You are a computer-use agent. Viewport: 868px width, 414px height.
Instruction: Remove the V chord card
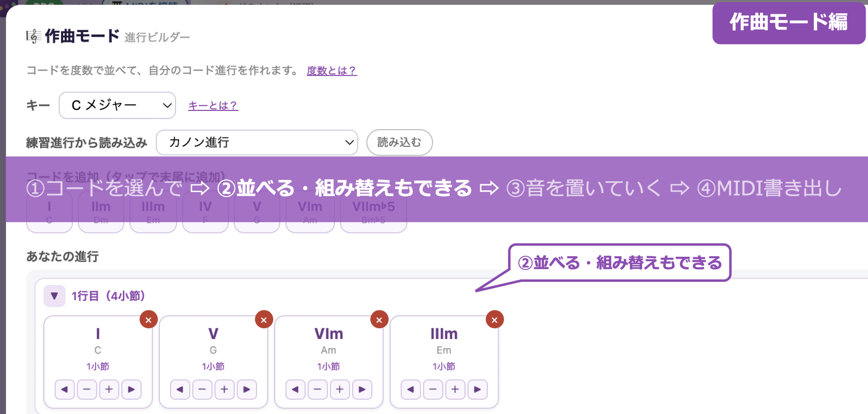point(264,319)
